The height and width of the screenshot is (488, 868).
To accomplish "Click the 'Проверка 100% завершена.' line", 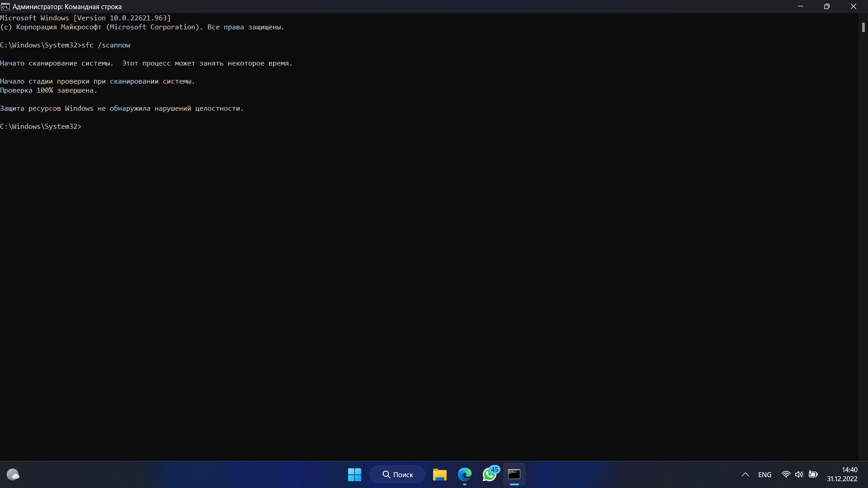I will point(48,90).
